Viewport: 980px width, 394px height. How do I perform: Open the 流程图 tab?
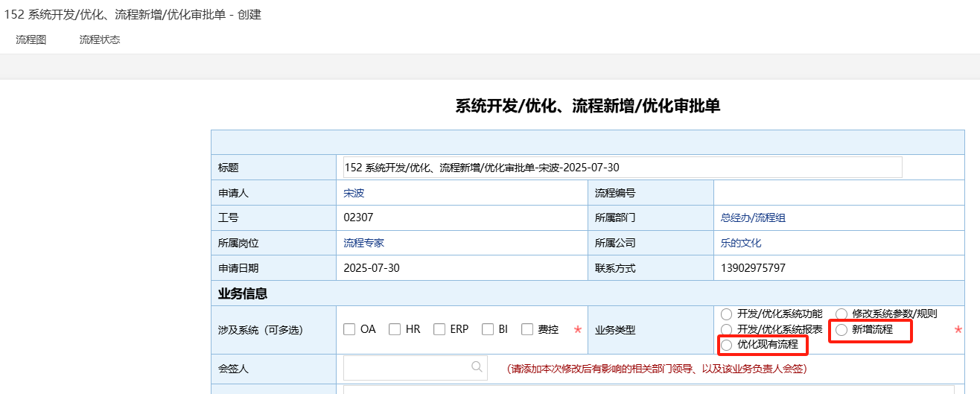tap(31, 40)
